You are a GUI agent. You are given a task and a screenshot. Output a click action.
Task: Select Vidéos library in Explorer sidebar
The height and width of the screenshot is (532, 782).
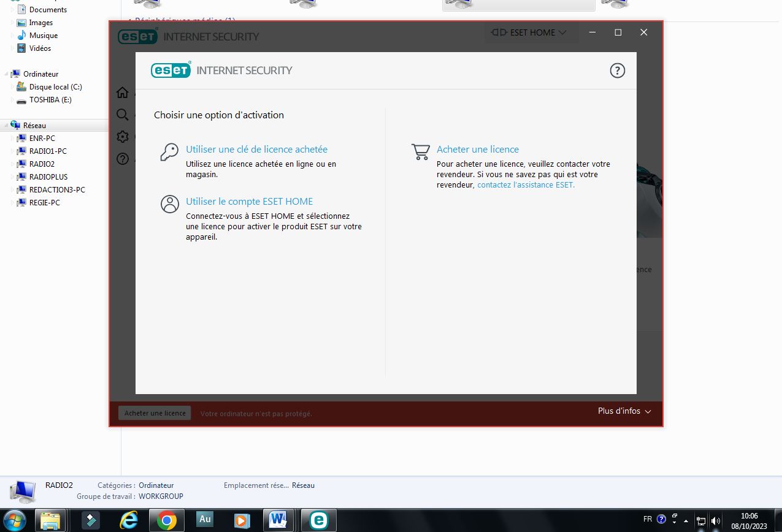pyautogui.click(x=40, y=48)
